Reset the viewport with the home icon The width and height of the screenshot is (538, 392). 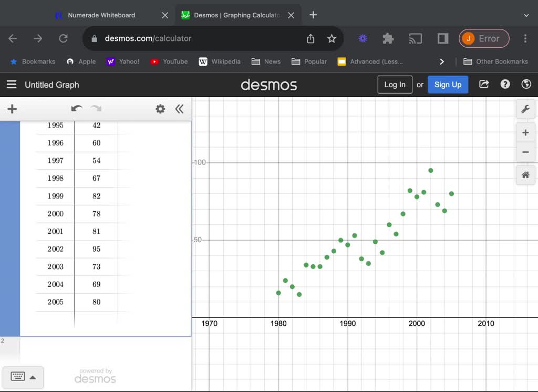click(x=525, y=175)
